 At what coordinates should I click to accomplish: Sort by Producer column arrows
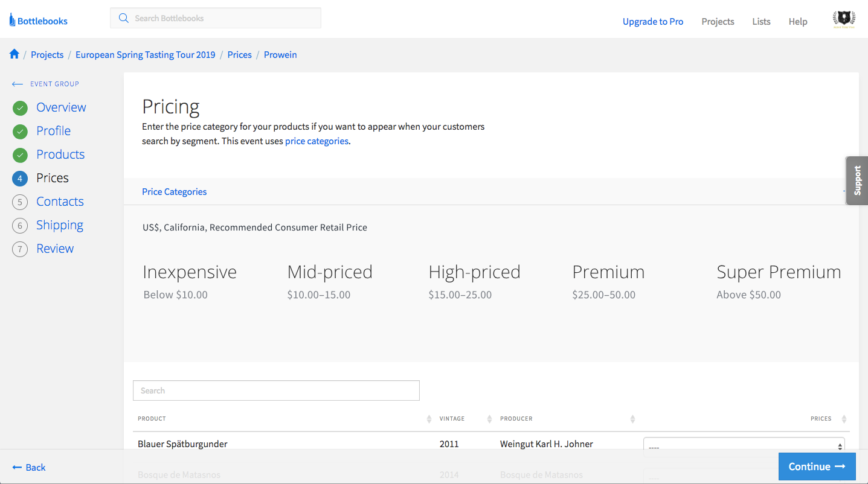click(632, 419)
